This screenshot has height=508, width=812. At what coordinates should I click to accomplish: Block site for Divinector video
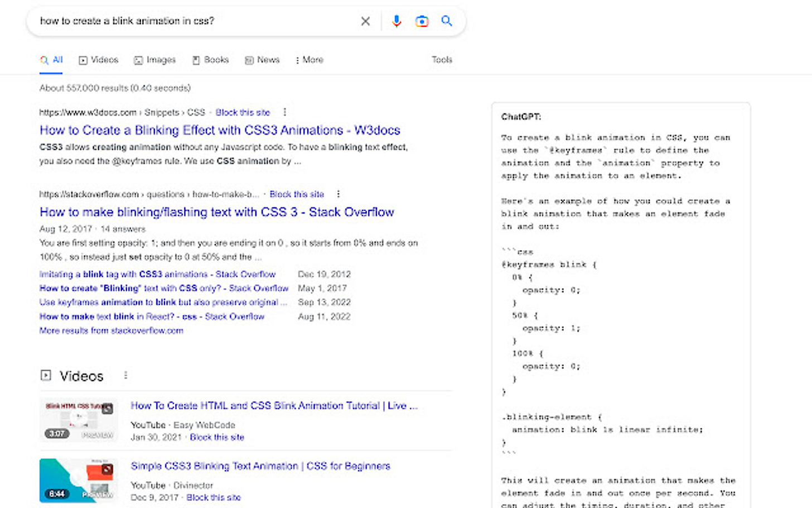[214, 497]
